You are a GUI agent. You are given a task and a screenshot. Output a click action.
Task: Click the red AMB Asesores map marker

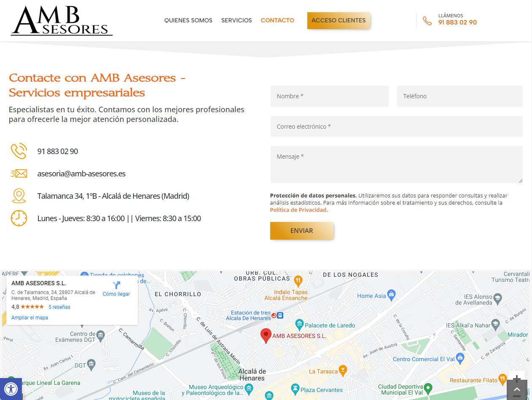pyautogui.click(x=266, y=335)
